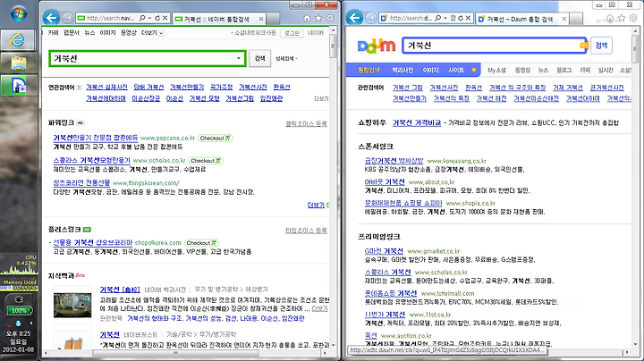Image resolution: width=644 pixels, height=361 pixels.
Task: Switch to 거북선 네이버 통합검색 tab
Action: (219, 19)
